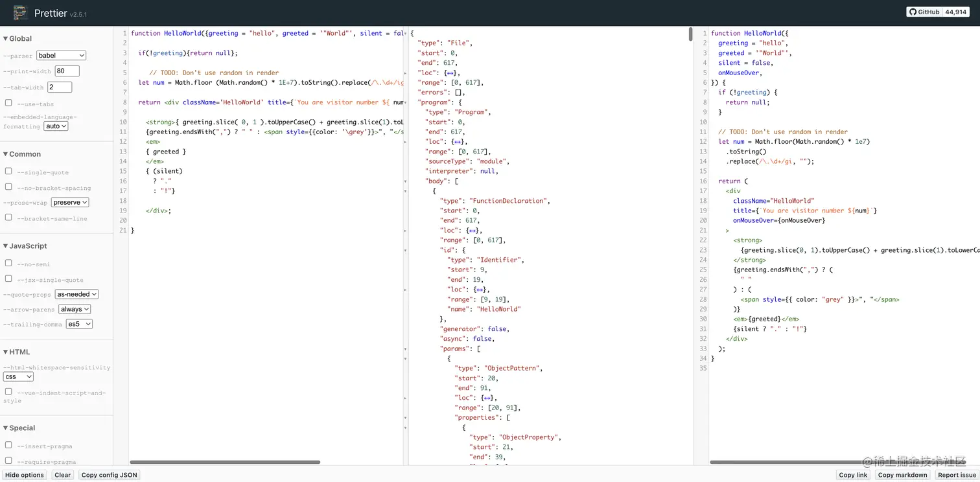
Task: Open the --trailing-comma es5 dropdown
Action: [x=79, y=324]
